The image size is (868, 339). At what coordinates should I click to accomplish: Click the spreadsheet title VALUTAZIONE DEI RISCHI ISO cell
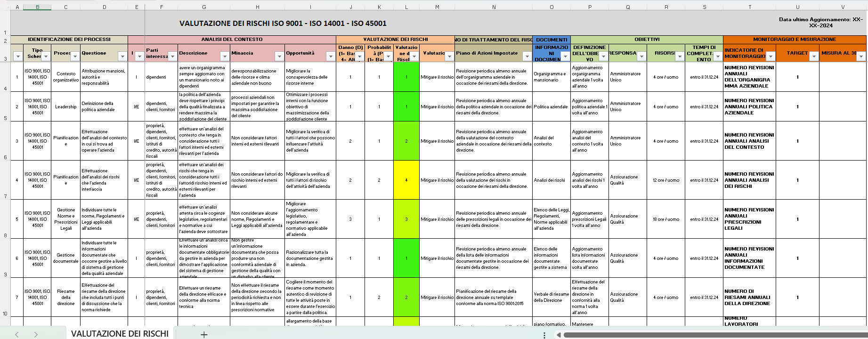tap(283, 23)
